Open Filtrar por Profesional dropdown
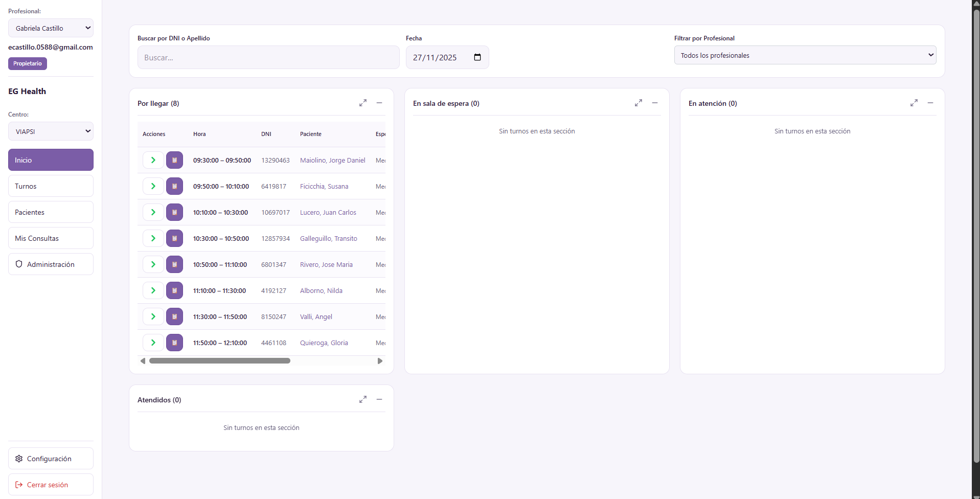The image size is (980, 499). click(x=805, y=55)
